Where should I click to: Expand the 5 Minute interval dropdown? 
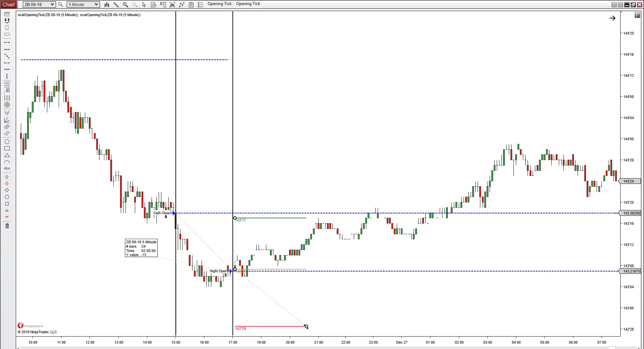coord(83,4)
